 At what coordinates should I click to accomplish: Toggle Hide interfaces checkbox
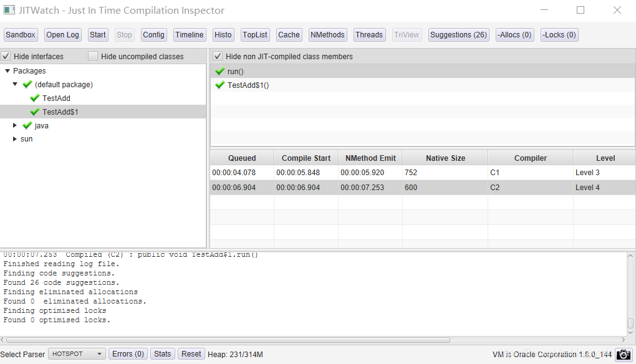coord(6,56)
